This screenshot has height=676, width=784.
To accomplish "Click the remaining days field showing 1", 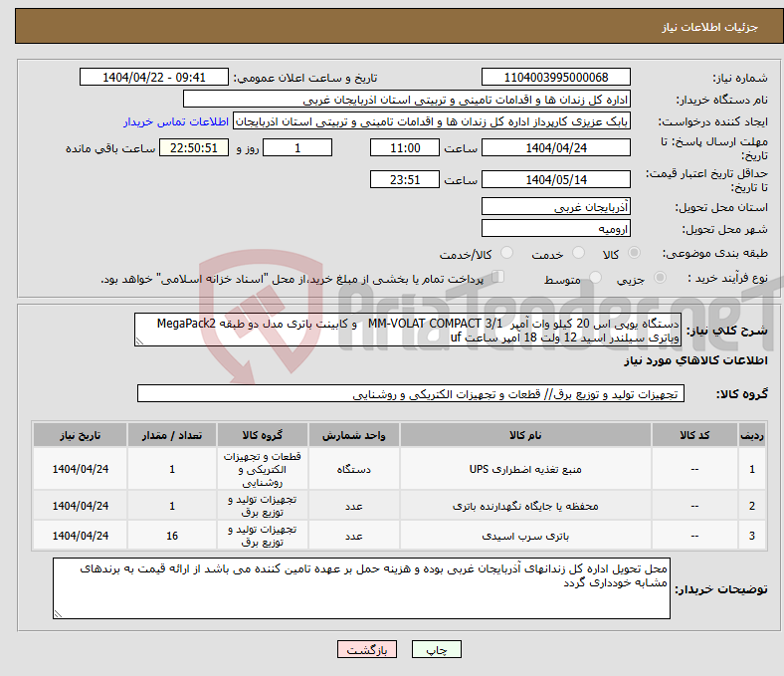I will [x=297, y=147].
